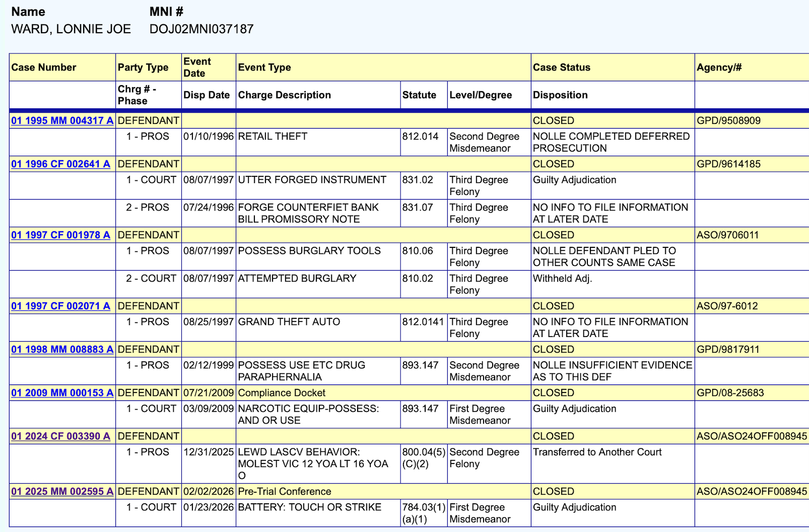
Task: Click the Disposition subheader
Action: (x=560, y=95)
